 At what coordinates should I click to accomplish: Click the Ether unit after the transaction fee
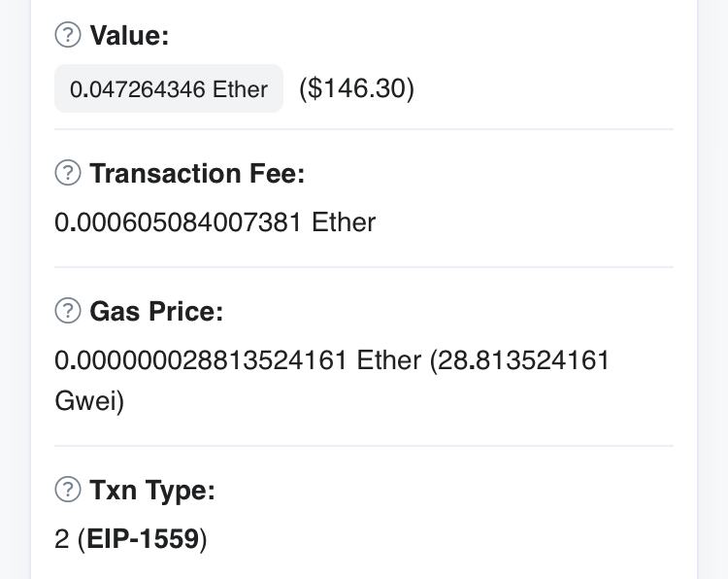[344, 222]
